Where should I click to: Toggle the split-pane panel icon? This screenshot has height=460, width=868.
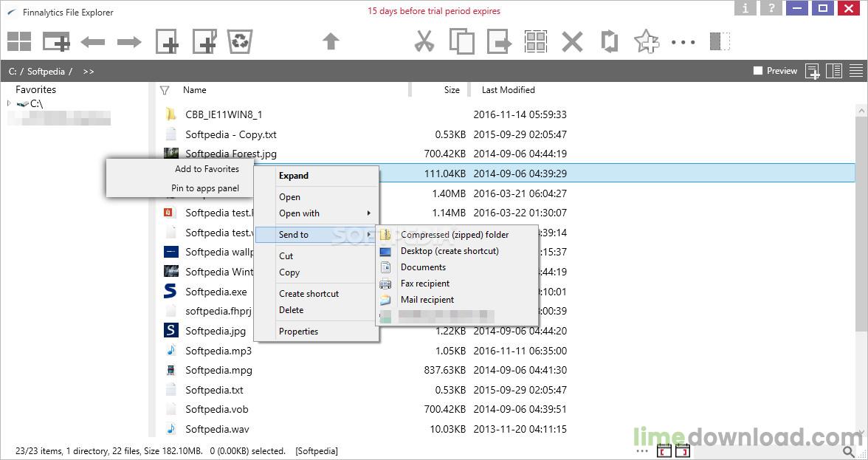coord(720,42)
